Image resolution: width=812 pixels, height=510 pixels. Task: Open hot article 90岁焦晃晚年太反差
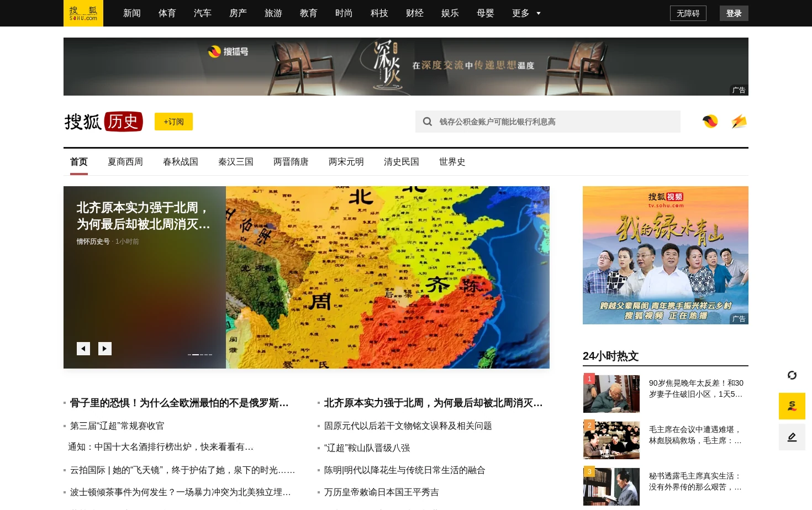[x=696, y=388]
